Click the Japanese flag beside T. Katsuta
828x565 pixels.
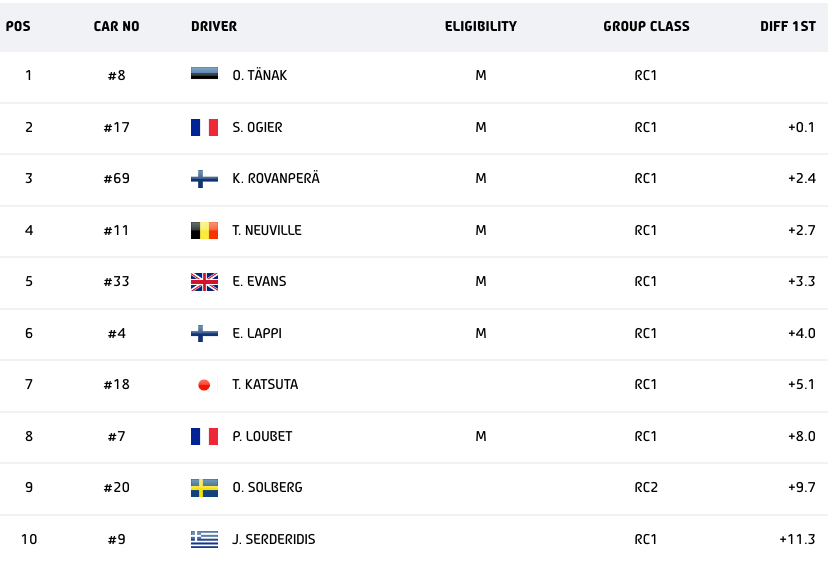pos(204,385)
